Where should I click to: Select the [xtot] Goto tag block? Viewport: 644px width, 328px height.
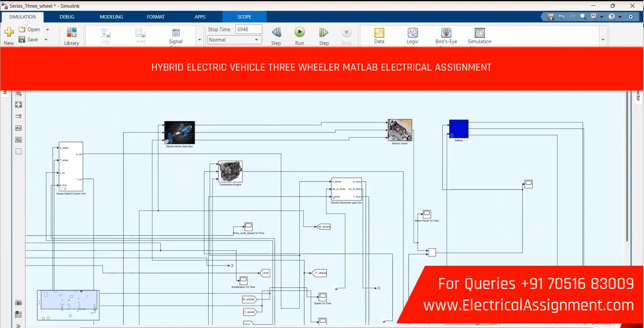(x=265, y=273)
